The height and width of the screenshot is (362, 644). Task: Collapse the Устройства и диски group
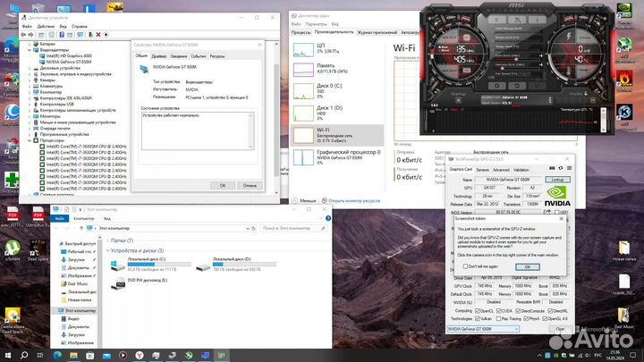[108, 250]
